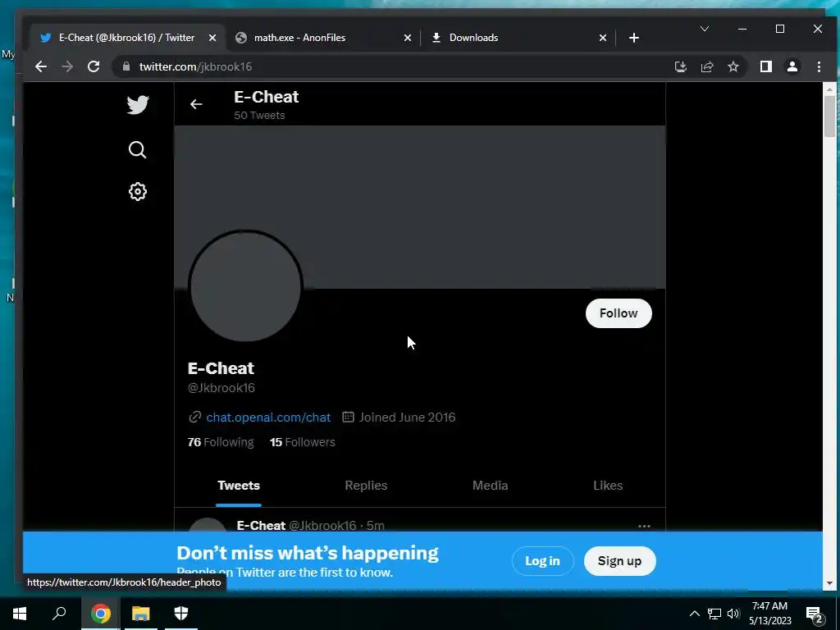The image size is (840, 630).
Task: Open the 76 Following list
Action: (221, 442)
